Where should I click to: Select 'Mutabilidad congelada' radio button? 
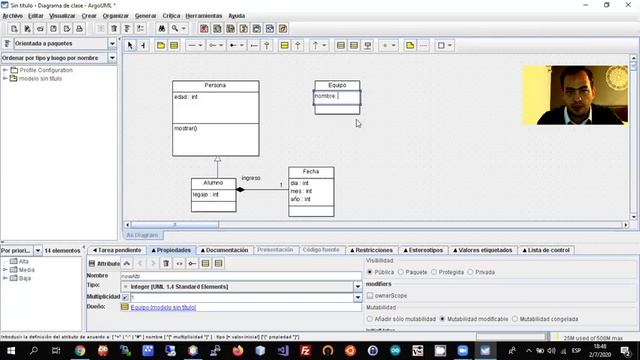tap(515, 319)
